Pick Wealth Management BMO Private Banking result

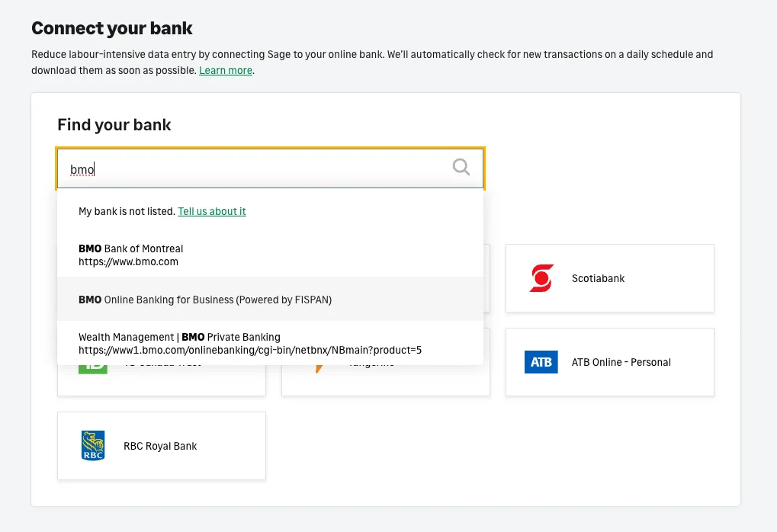[x=270, y=343]
